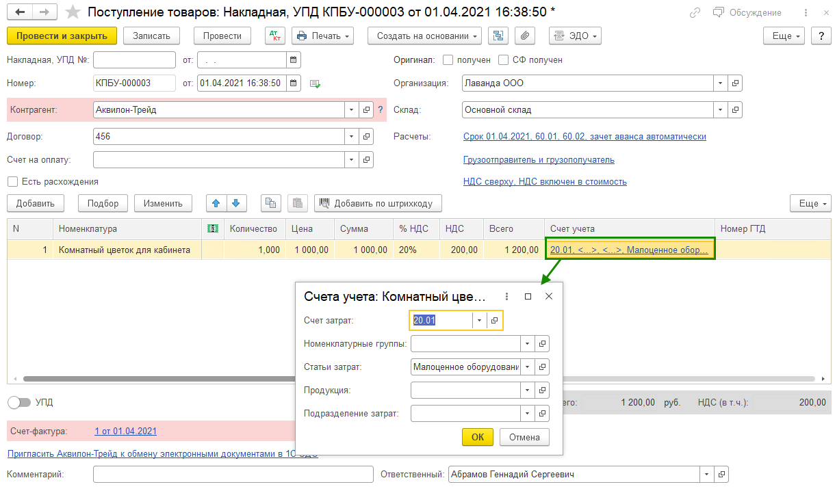Move row up with blue arrow

point(216,203)
